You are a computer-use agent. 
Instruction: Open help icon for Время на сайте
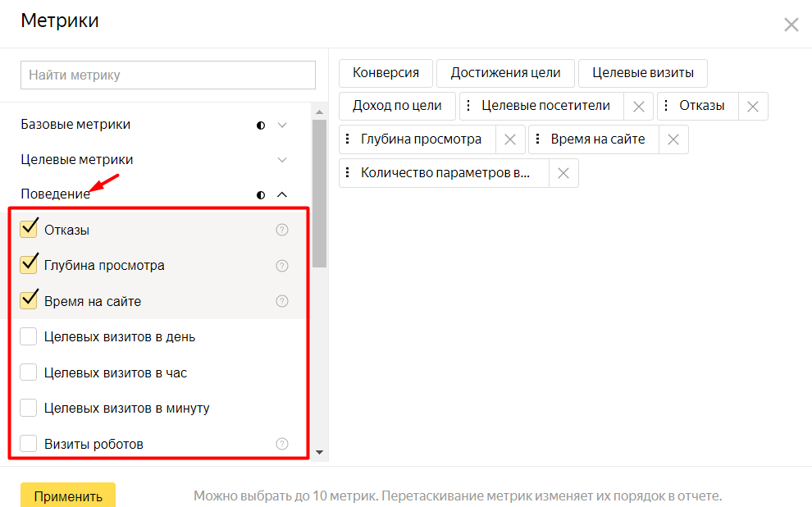281,301
